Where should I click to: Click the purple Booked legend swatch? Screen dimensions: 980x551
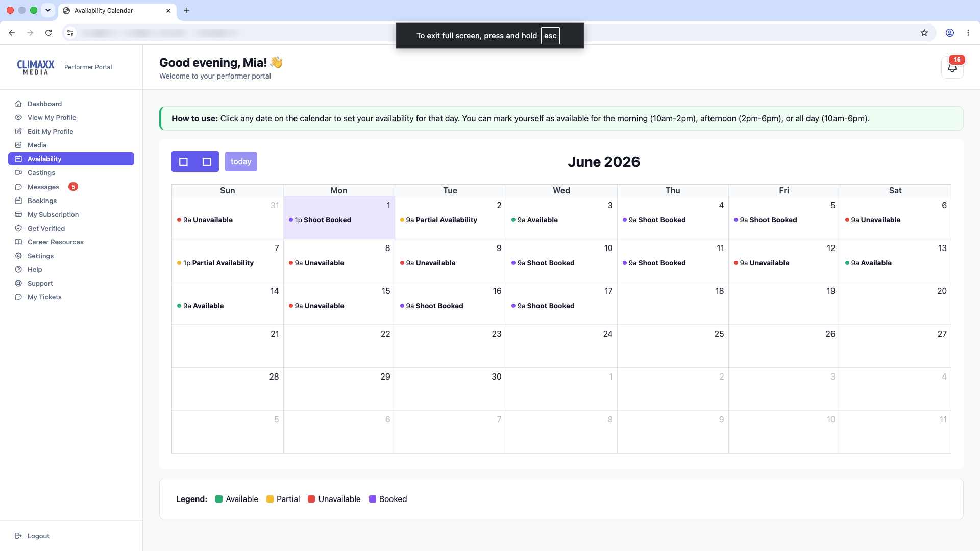coord(373,499)
